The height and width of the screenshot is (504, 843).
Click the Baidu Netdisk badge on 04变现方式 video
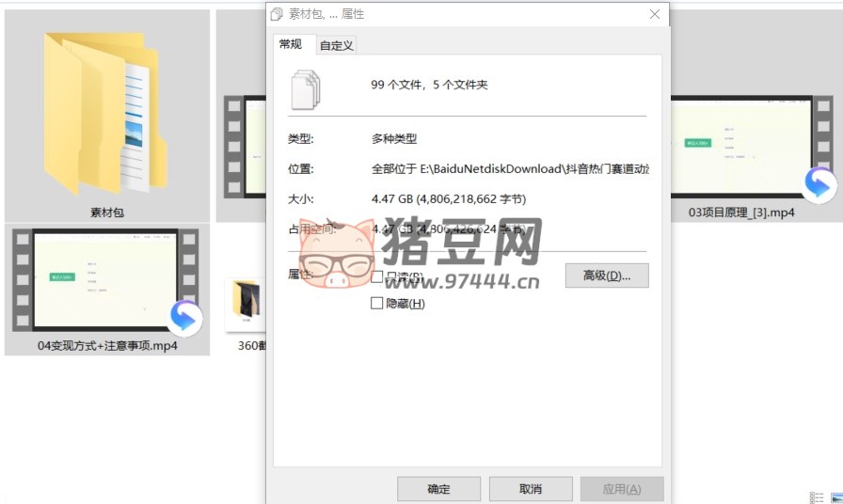[x=184, y=319]
